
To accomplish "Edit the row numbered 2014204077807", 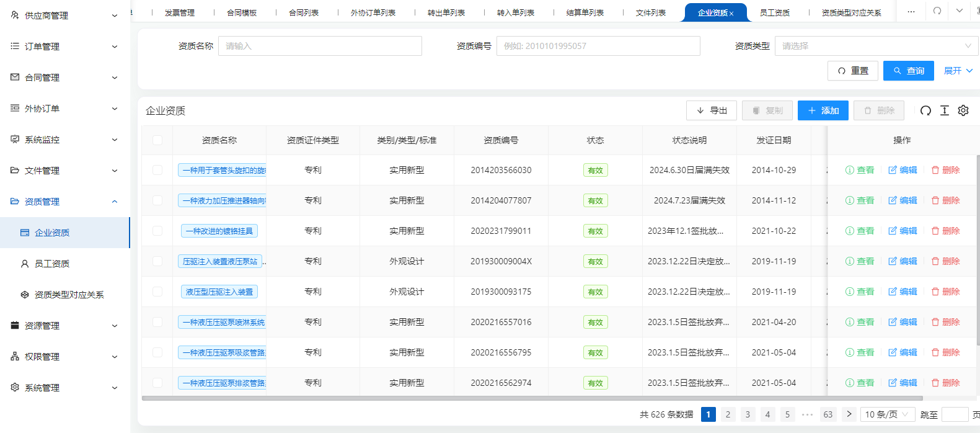I will pyautogui.click(x=903, y=200).
